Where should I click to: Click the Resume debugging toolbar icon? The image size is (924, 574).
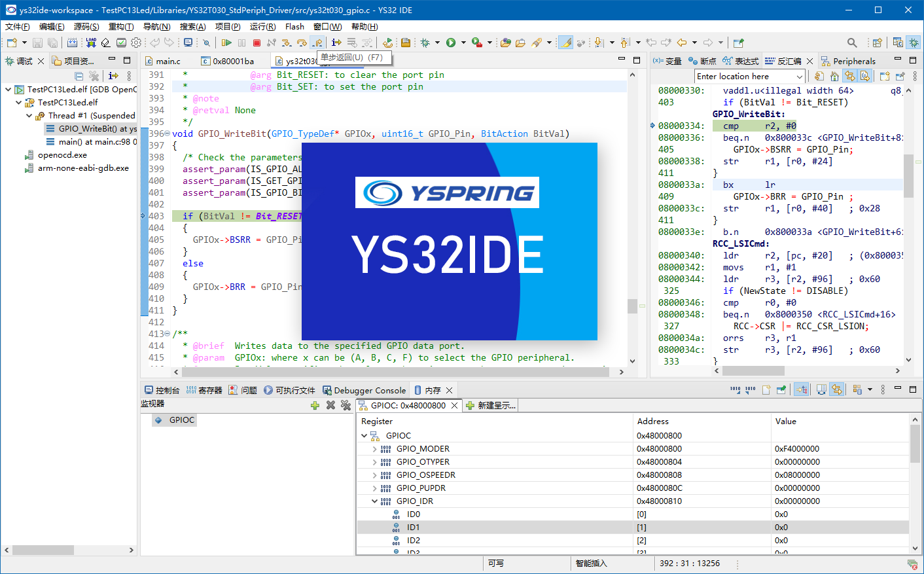click(226, 43)
